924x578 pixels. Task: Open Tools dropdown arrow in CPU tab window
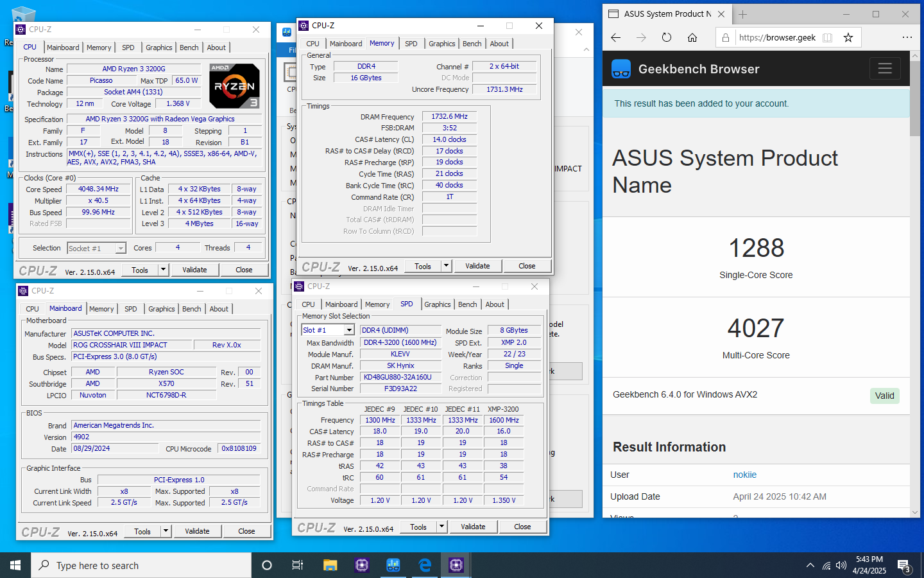coord(164,270)
